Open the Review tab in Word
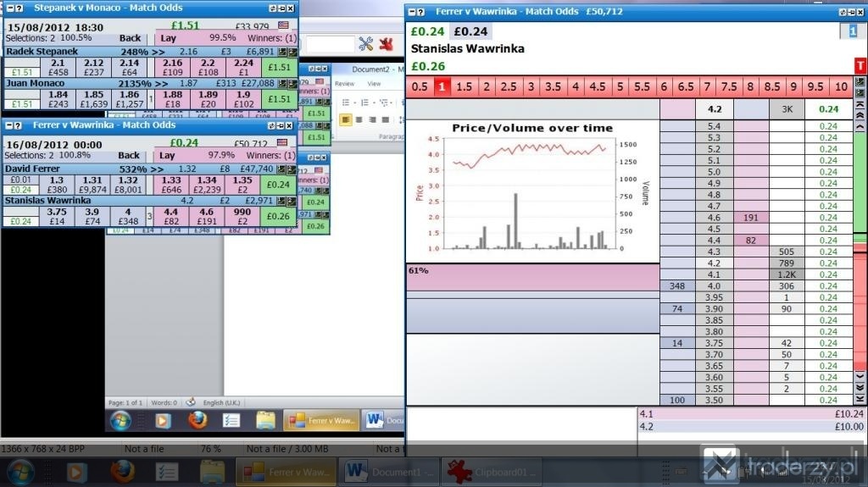Image resolution: width=868 pixels, height=487 pixels. (344, 84)
